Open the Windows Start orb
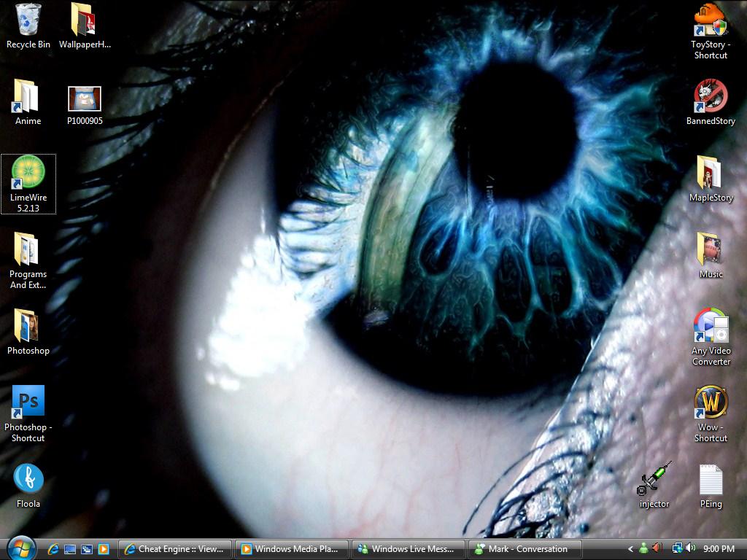 (x=21, y=548)
